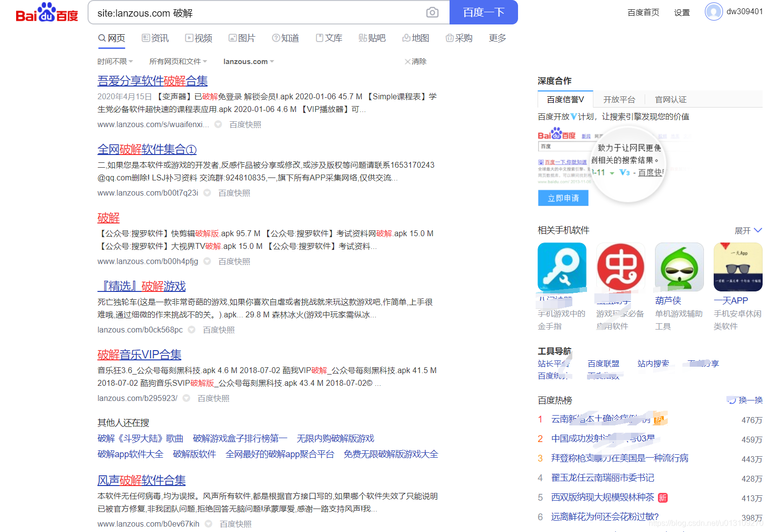Open result 全网破解软件集合①

tap(147, 149)
